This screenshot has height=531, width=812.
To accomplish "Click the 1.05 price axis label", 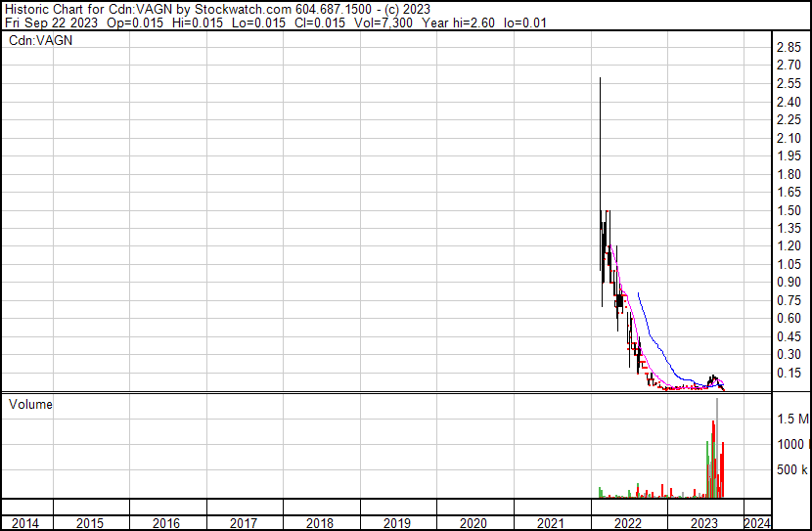I will click(789, 264).
